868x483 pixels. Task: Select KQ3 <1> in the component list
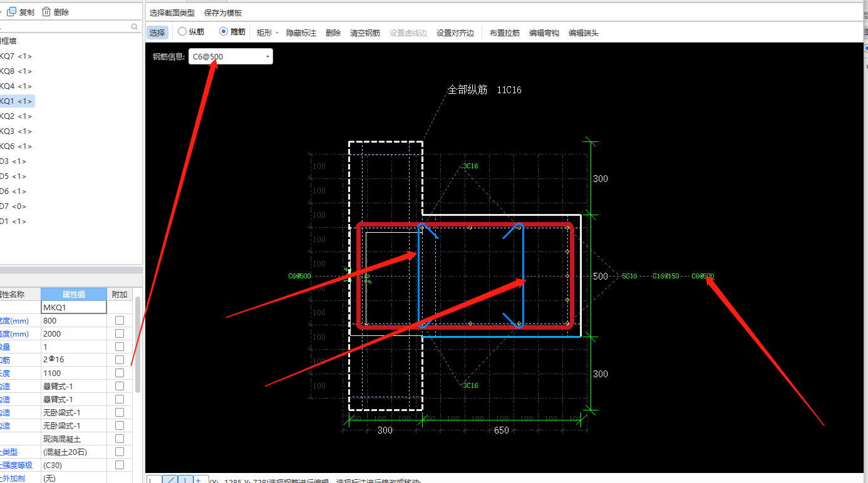coord(16,131)
